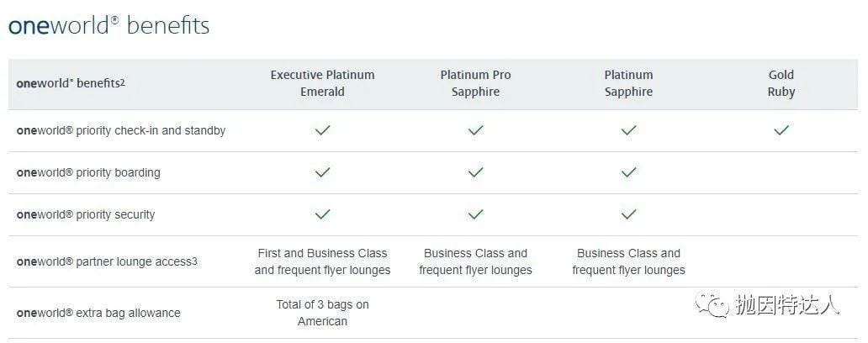
Task: Click Executive Platinum priority boarding checkmark
Action: (322, 172)
